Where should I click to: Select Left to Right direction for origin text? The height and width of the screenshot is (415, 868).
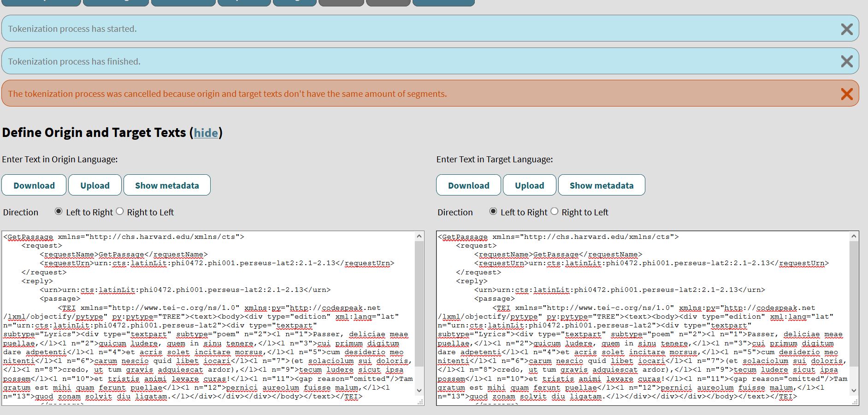59,211
